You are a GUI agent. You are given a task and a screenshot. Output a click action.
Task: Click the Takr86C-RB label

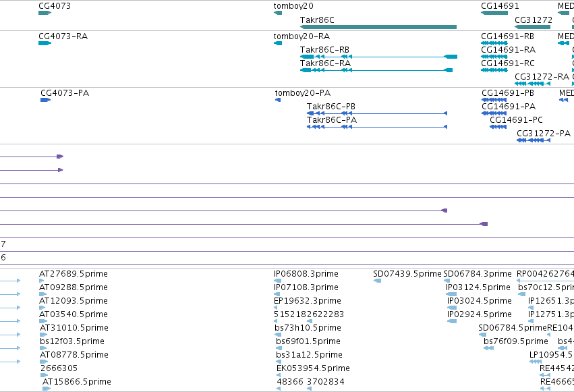click(x=324, y=50)
